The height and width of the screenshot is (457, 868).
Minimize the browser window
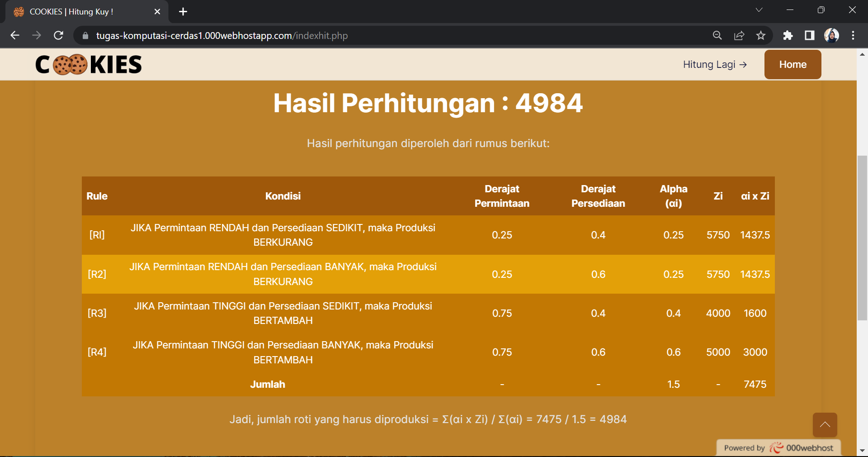click(x=790, y=10)
